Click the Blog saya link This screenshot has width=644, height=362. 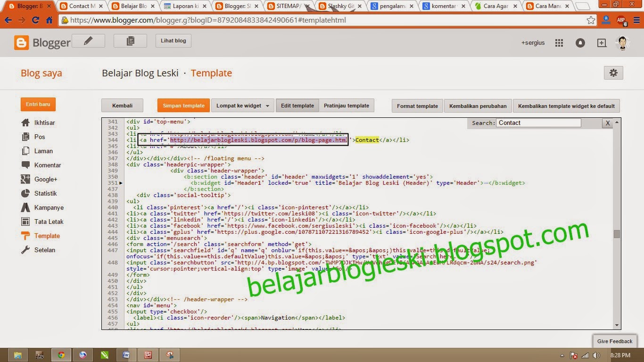(41, 73)
